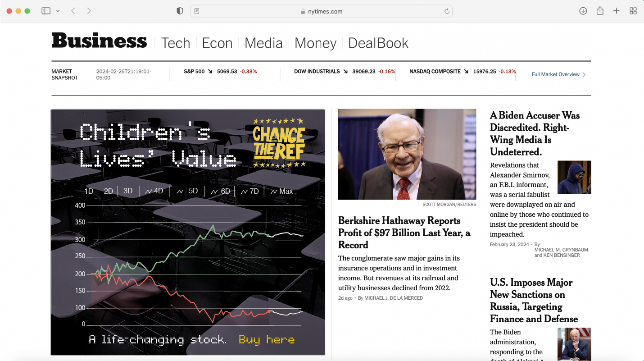Click the Berkshire Hathaway article summary text
The height and width of the screenshot is (361, 644).
coord(399,273)
